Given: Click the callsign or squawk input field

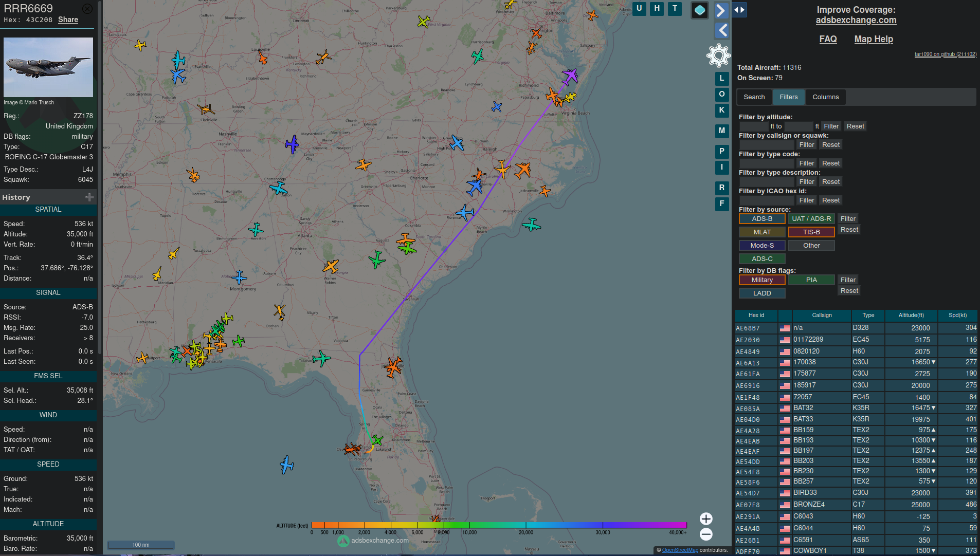Looking at the screenshot, I should point(767,145).
